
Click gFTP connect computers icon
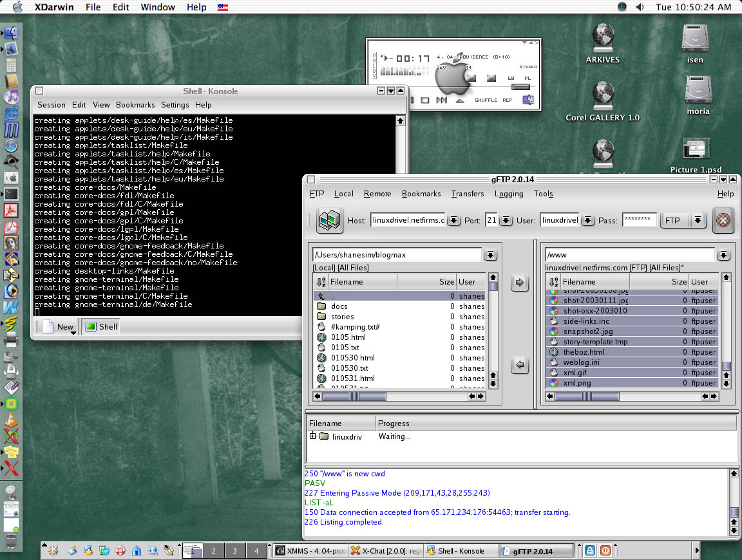[x=329, y=220]
